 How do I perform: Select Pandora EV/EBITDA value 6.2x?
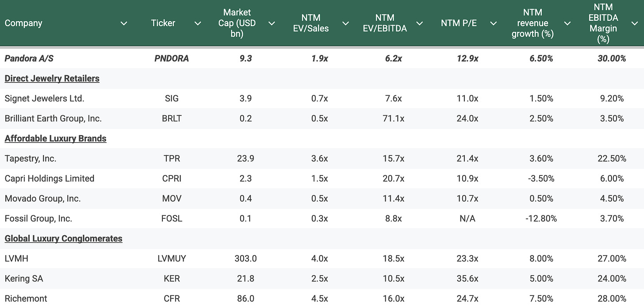393,58
